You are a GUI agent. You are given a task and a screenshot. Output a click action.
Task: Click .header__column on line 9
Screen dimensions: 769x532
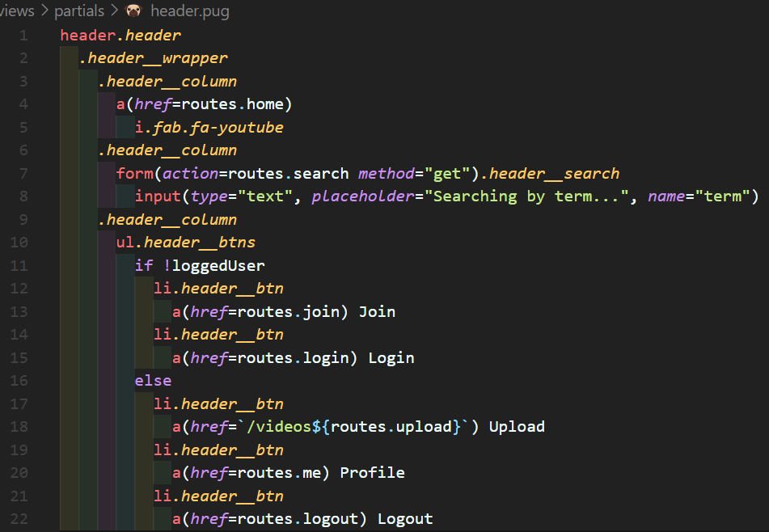point(167,220)
